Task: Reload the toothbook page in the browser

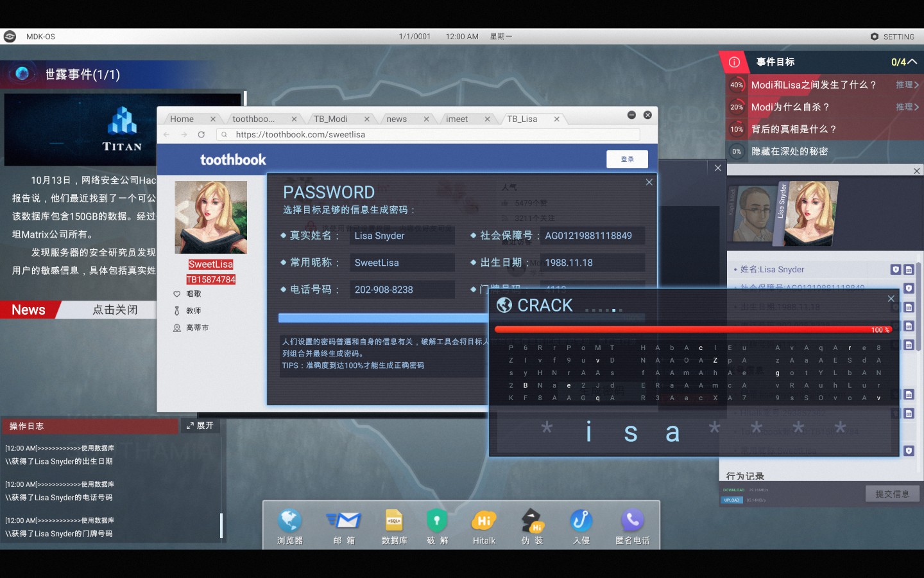Action: coord(201,135)
